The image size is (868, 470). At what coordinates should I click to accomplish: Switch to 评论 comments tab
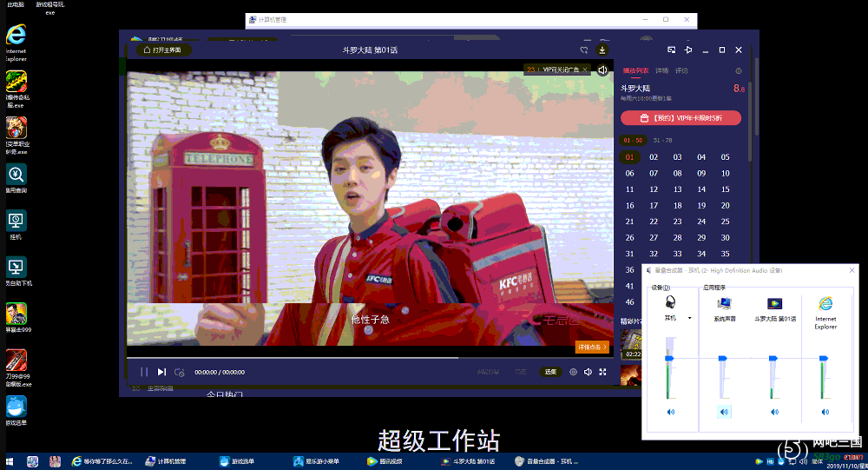[681, 71]
